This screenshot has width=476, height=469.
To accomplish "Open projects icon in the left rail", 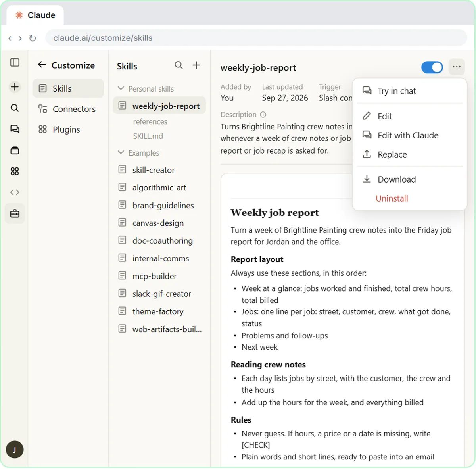I will point(15,150).
